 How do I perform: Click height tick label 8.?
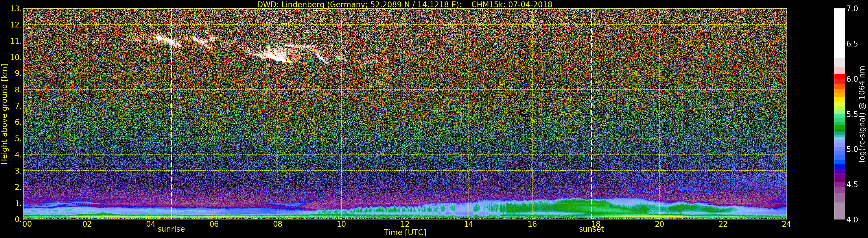(x=18, y=90)
